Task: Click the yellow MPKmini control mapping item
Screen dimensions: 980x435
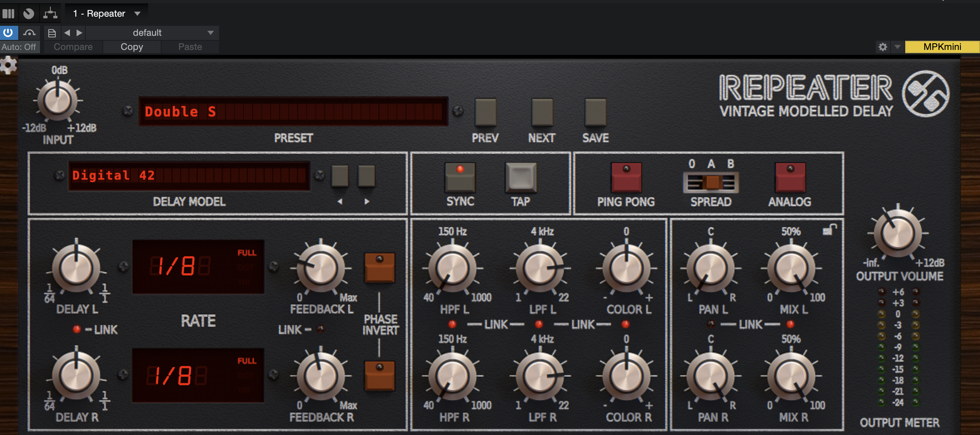Action: point(942,47)
